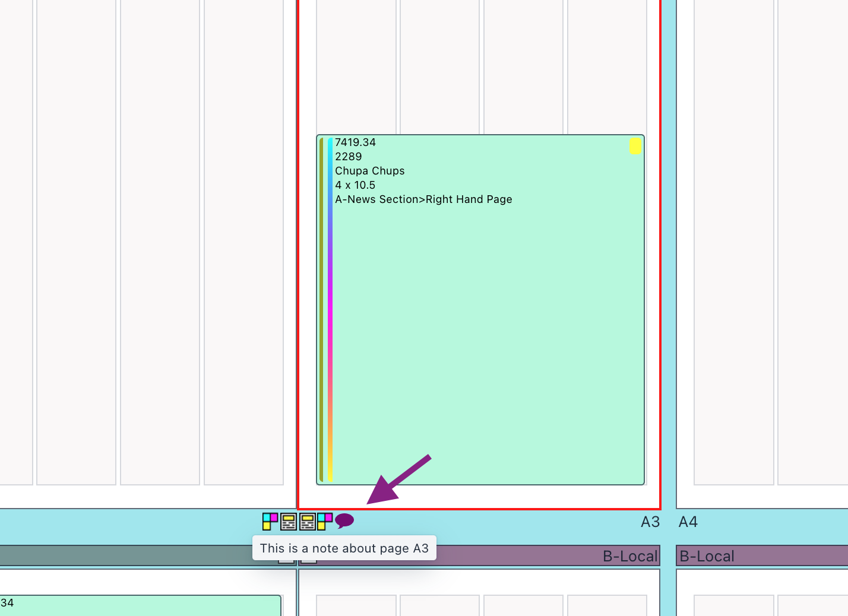Click leftmost empty column above the Chupa Chups ad

[x=356, y=65]
